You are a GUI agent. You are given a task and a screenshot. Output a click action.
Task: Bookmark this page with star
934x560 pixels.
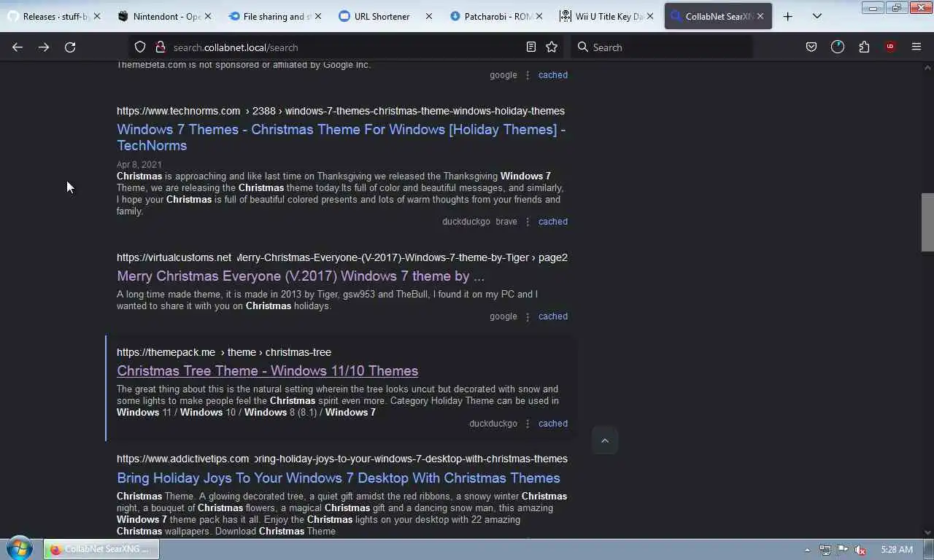(552, 47)
